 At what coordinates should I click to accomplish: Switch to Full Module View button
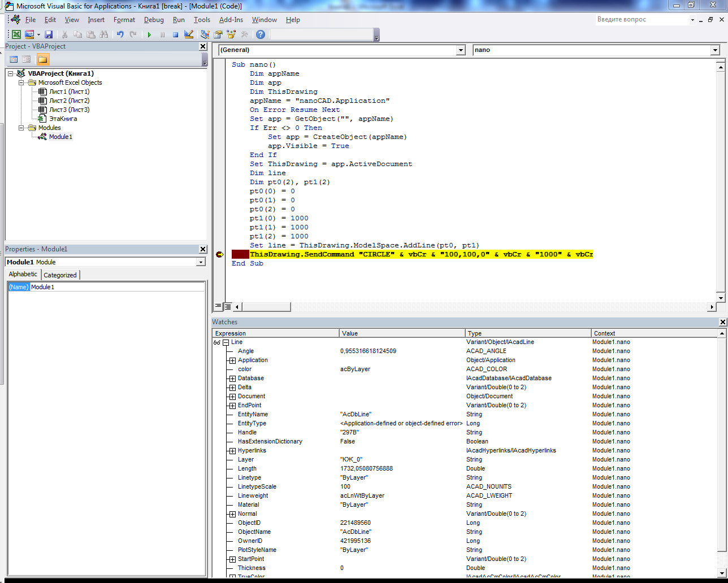coord(228,307)
